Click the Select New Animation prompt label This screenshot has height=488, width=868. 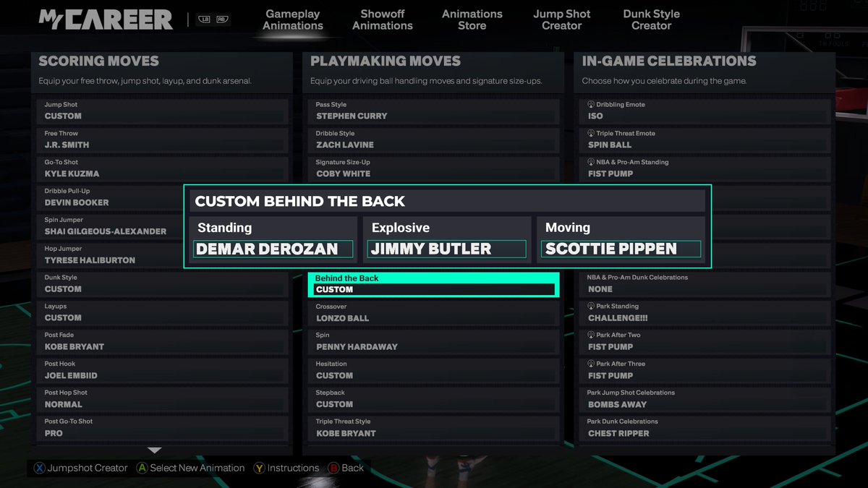coord(197,468)
